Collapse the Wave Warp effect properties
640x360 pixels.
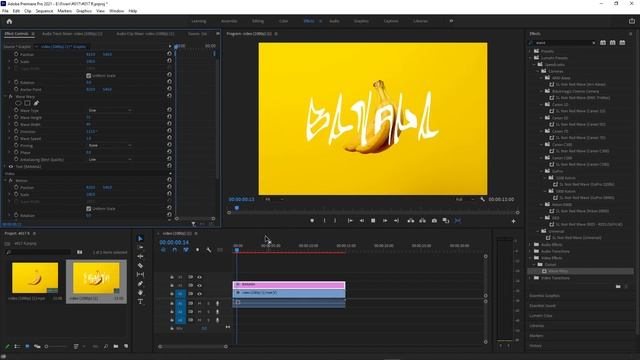tap(6, 97)
